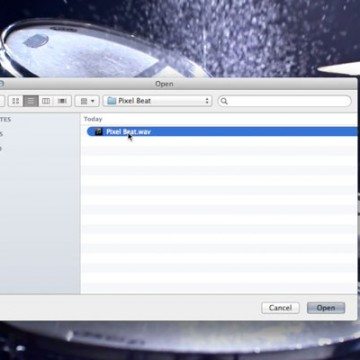Viewport: 360px width, 360px height.
Task: Switch to icon view in Open dialog
Action: point(15,101)
